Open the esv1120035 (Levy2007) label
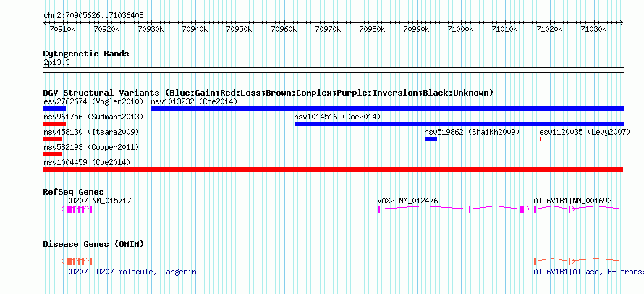 [x=585, y=132]
